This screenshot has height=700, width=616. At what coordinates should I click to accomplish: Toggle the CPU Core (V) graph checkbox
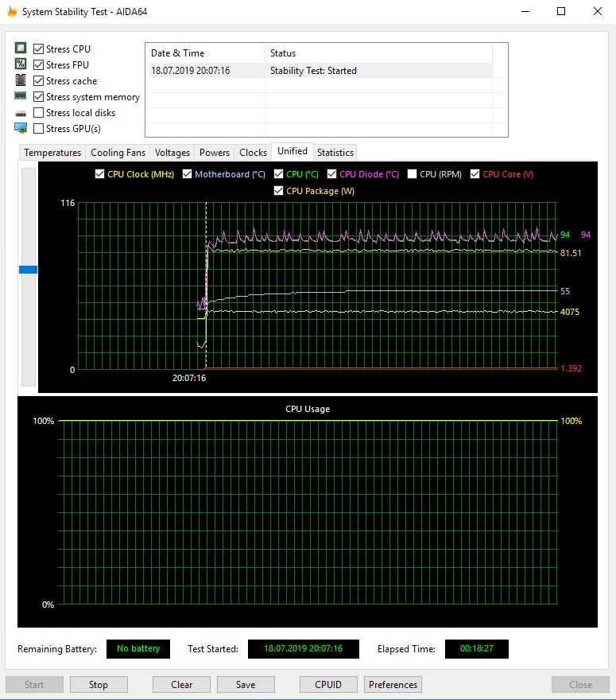[475, 174]
